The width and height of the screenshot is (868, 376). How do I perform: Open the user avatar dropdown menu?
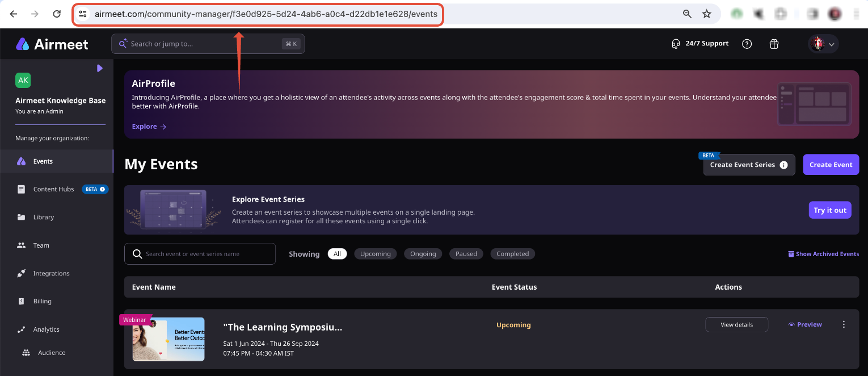(823, 44)
